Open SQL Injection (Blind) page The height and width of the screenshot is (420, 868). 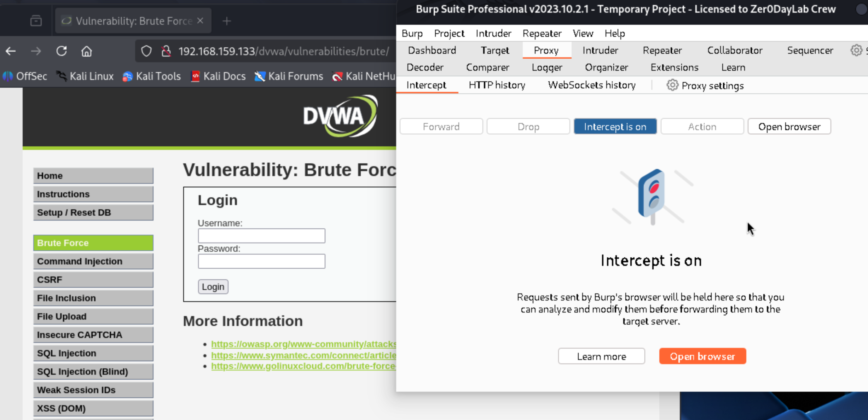point(93,372)
